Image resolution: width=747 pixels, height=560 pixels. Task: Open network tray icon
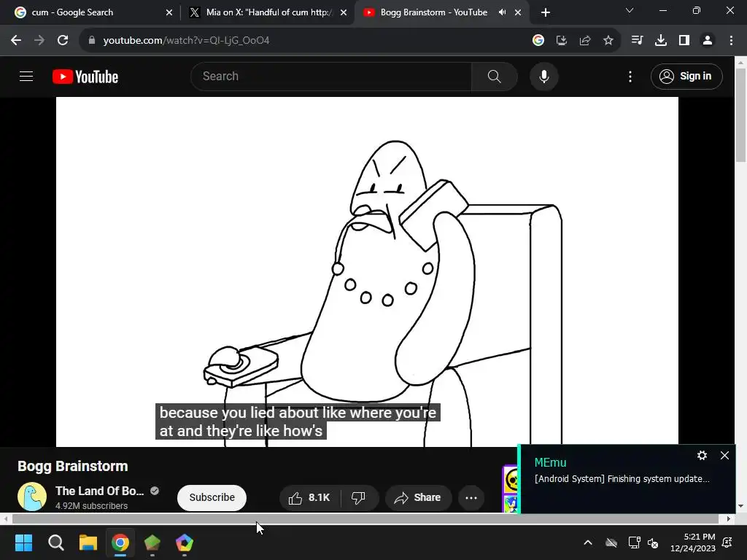pos(634,542)
